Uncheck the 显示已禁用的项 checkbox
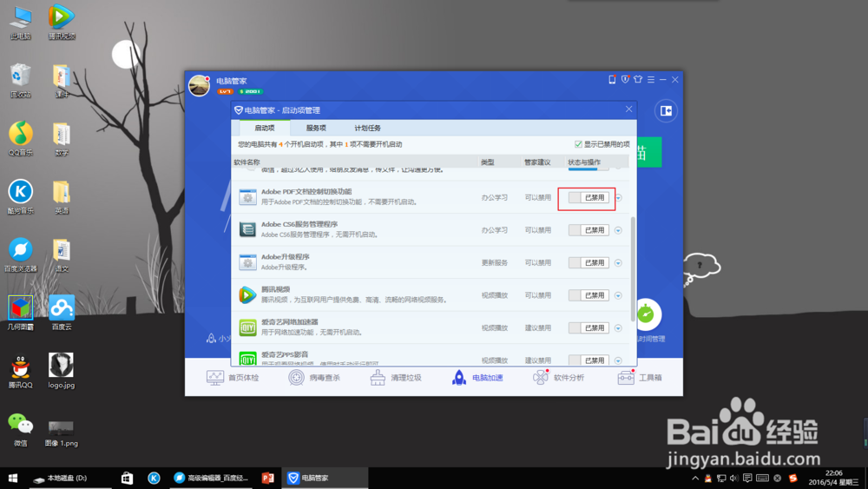868x489 pixels. tap(578, 144)
